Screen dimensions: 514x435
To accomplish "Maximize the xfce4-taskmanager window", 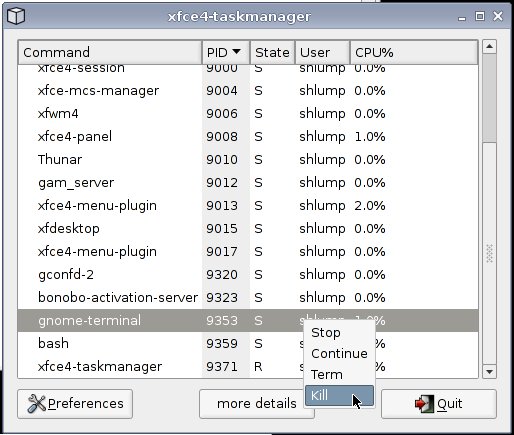I will 480,16.
